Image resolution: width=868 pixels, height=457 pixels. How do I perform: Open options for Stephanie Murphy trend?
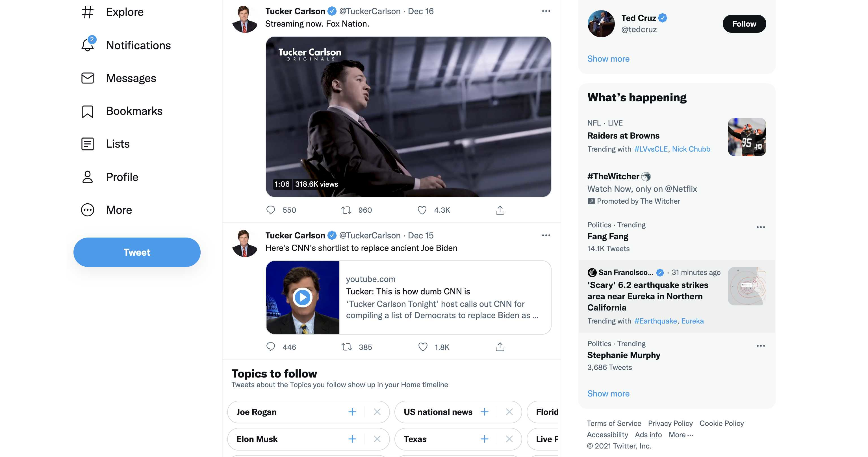[761, 346]
